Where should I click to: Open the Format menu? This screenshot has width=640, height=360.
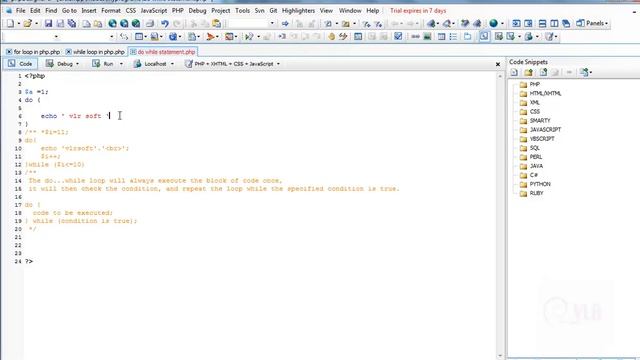(x=111, y=11)
